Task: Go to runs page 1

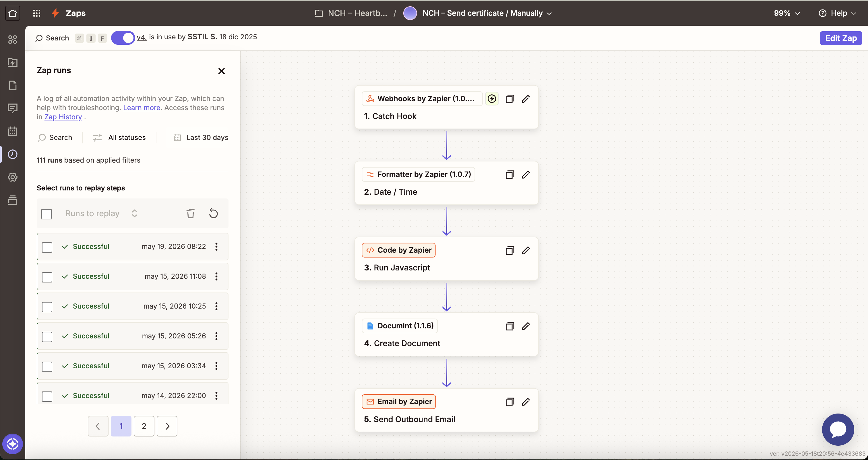Action: [x=121, y=426]
